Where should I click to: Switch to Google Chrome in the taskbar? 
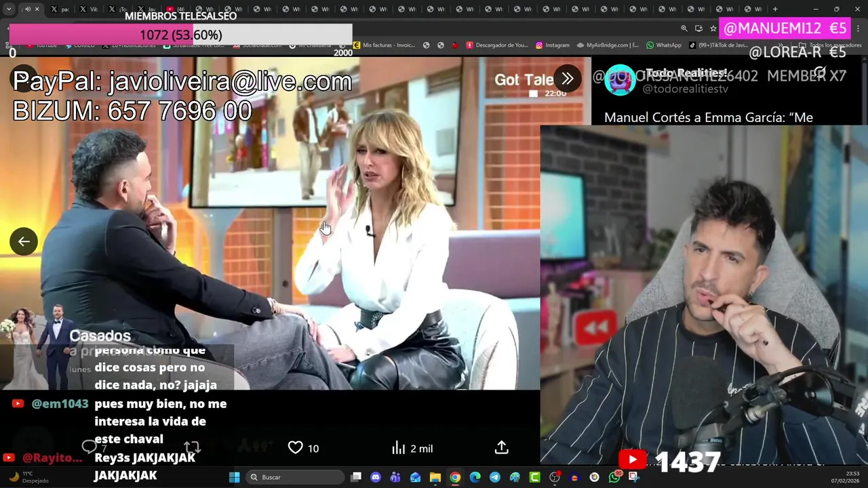(x=455, y=477)
